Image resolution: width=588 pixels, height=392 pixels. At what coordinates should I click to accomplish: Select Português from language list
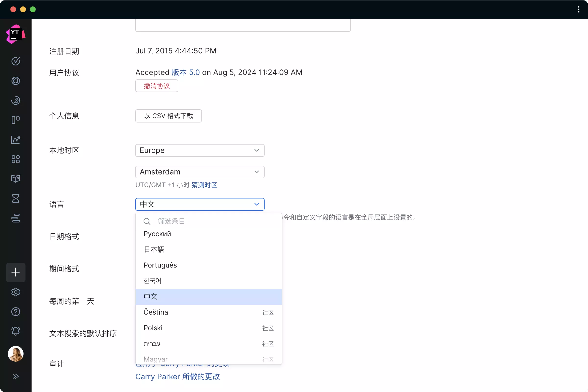160,265
